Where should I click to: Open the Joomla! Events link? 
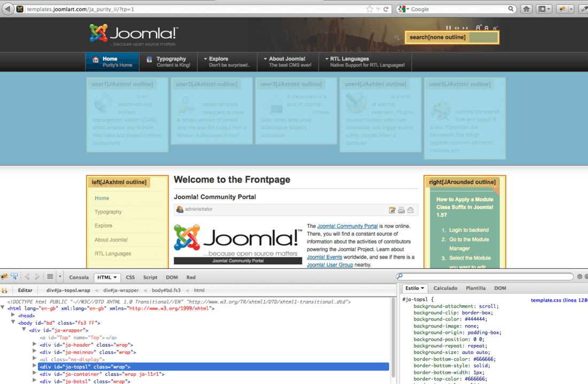click(324, 257)
